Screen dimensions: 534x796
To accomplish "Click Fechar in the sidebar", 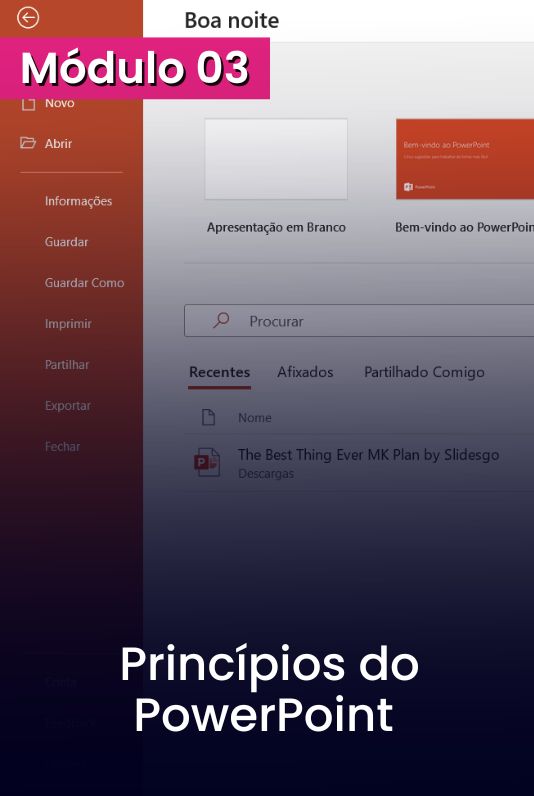I will pyautogui.click(x=62, y=446).
